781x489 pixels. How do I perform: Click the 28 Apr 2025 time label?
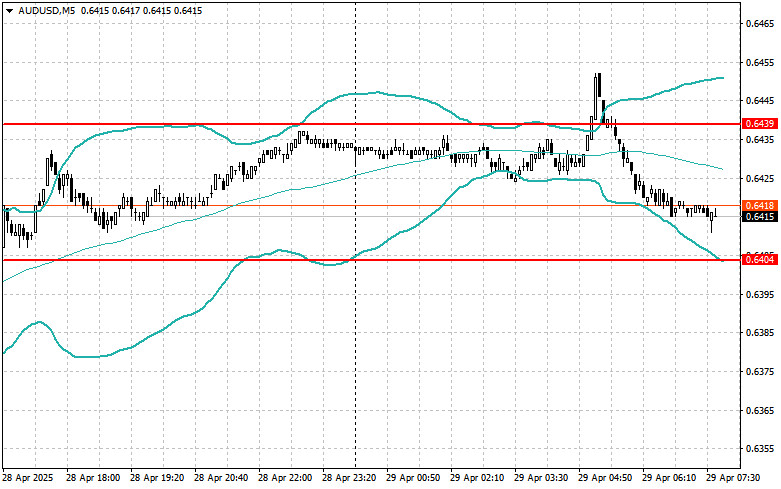28,478
